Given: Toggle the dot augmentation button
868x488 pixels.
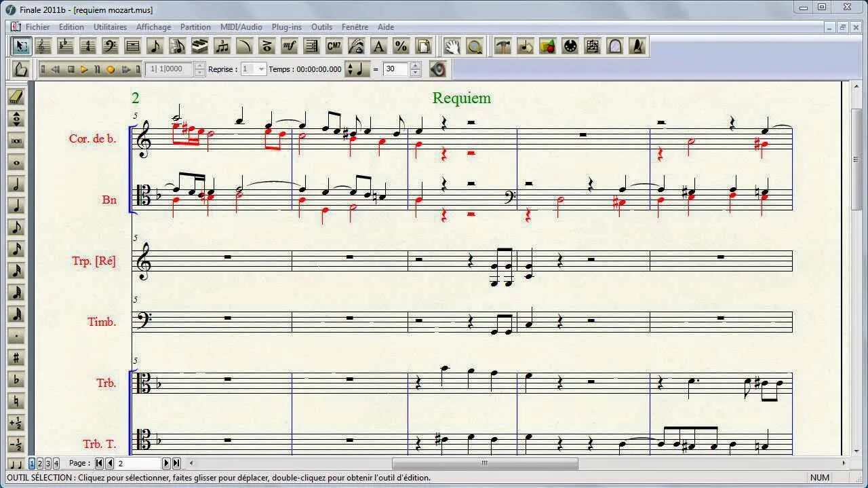Looking at the screenshot, I should [16, 336].
